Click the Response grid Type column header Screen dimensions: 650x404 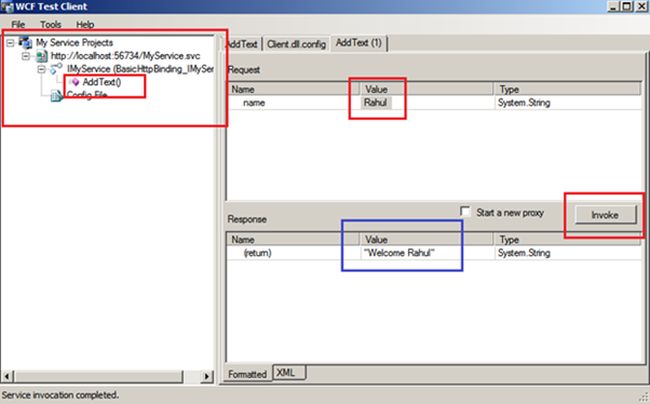[568, 239]
